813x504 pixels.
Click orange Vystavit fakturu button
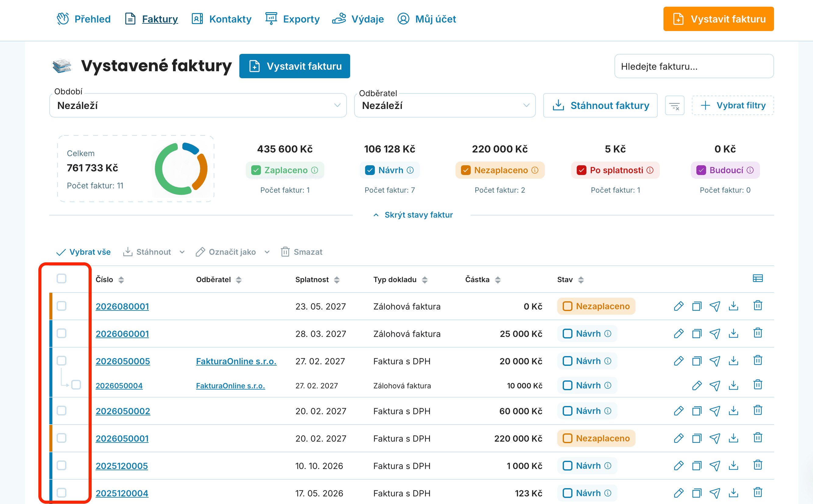tap(718, 19)
